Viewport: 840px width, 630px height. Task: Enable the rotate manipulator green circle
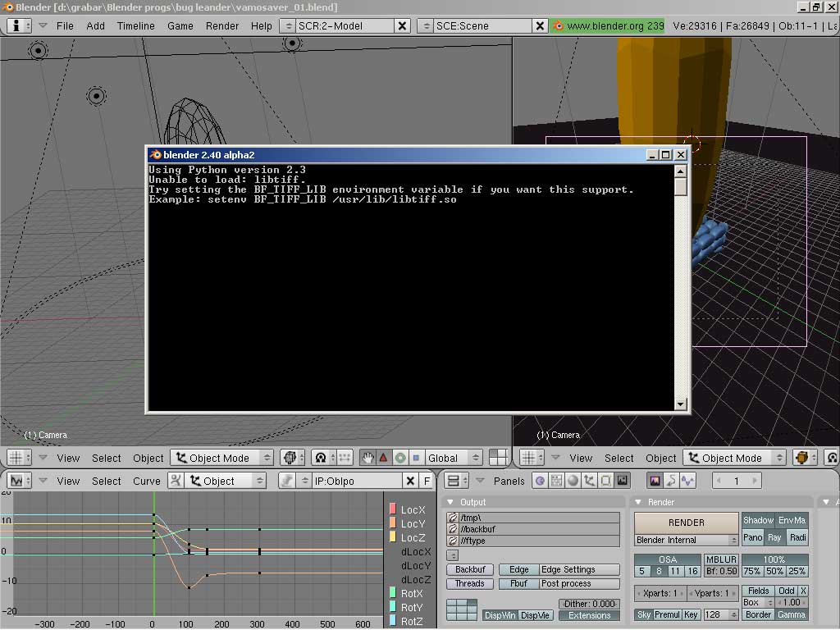(x=400, y=458)
